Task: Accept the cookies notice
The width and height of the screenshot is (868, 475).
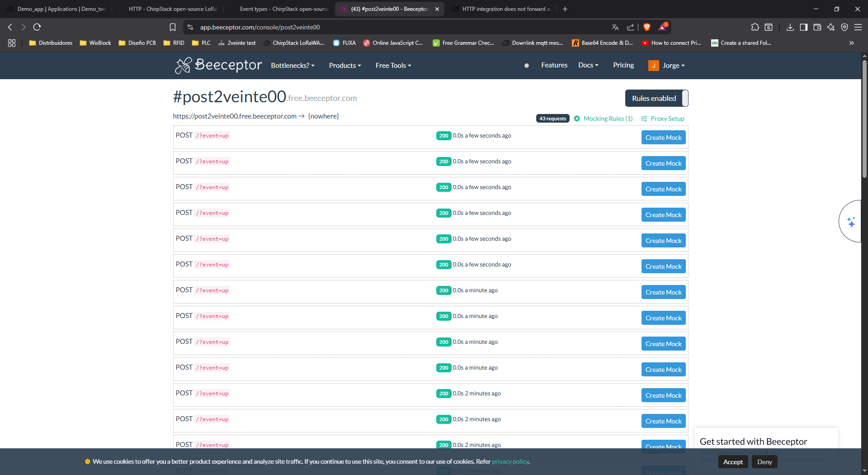Action: coord(733,462)
